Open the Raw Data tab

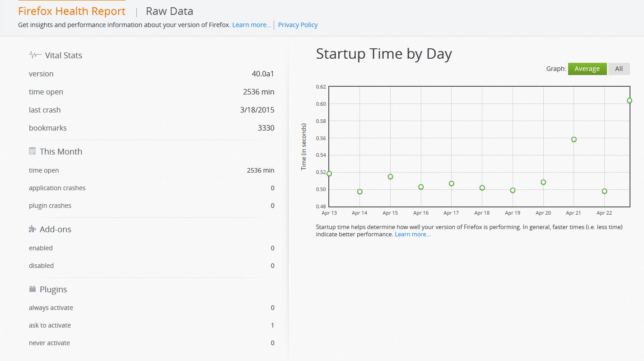pos(169,11)
